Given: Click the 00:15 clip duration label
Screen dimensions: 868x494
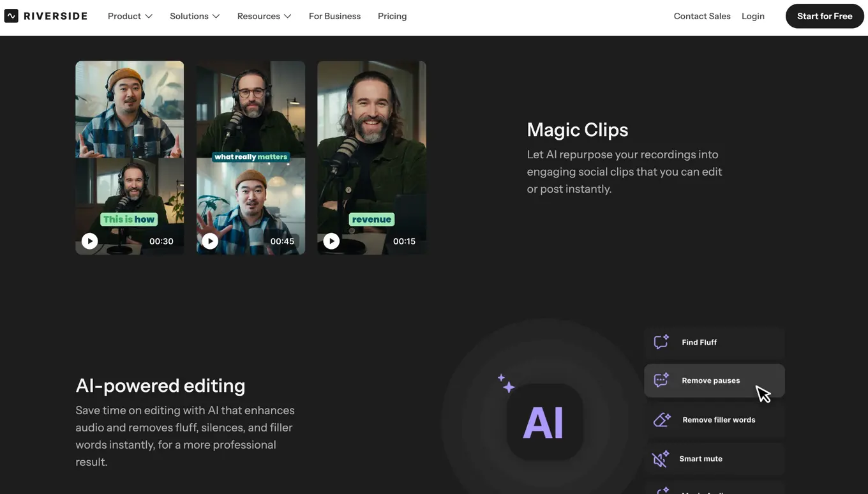Looking at the screenshot, I should pyautogui.click(x=404, y=241).
